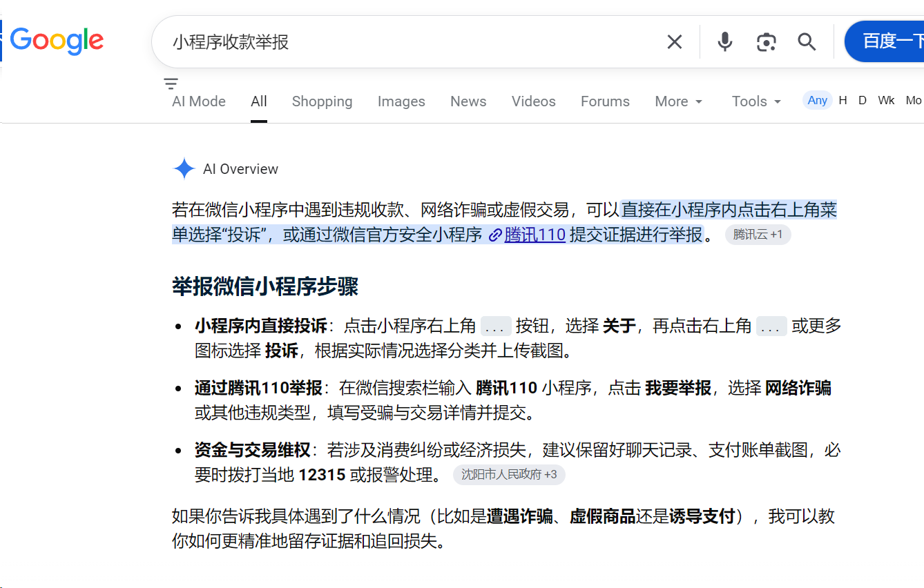
Task: Click the bold text 我要举报
Action: [678, 389]
